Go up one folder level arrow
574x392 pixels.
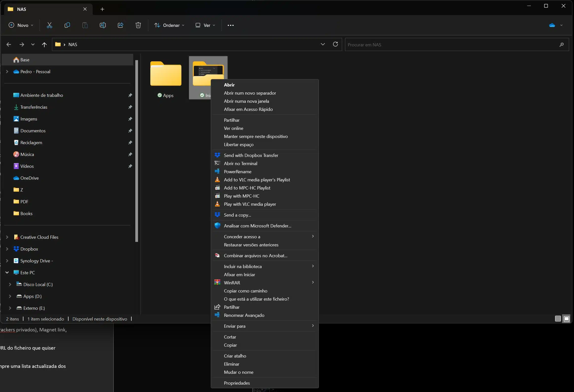pyautogui.click(x=44, y=45)
